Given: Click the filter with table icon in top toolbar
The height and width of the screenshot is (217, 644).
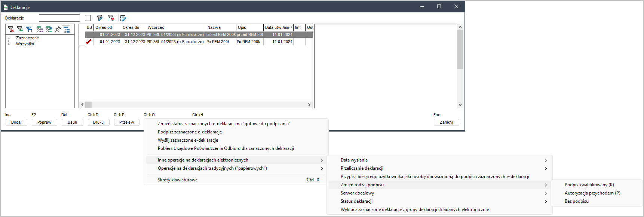Looking at the screenshot, I should [111, 18].
